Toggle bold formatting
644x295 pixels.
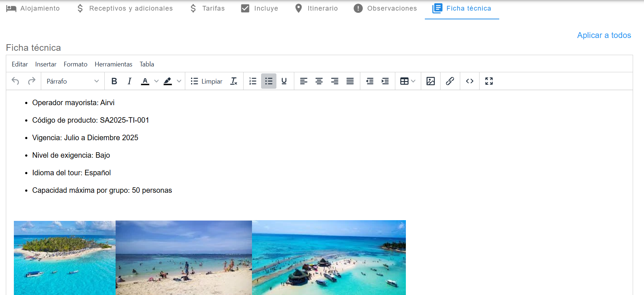click(x=114, y=81)
